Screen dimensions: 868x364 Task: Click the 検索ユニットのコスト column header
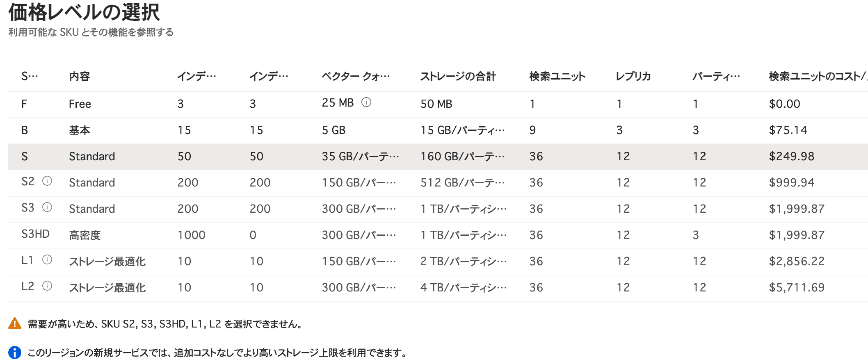(x=816, y=76)
